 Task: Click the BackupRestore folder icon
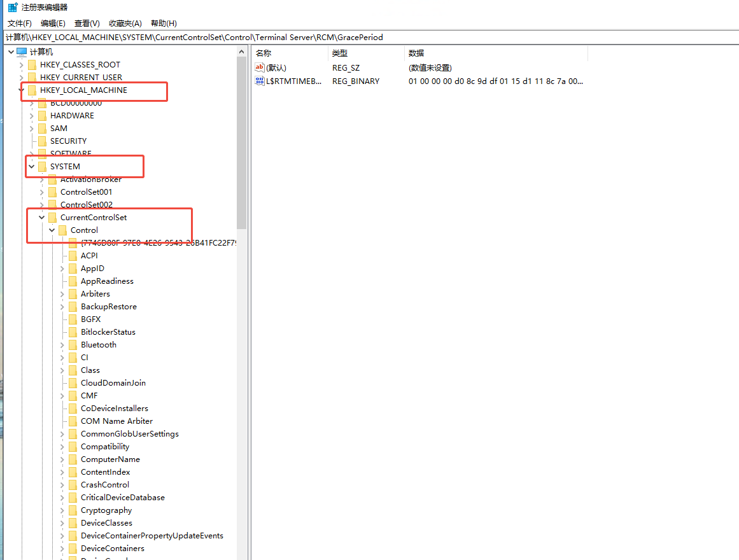(73, 306)
